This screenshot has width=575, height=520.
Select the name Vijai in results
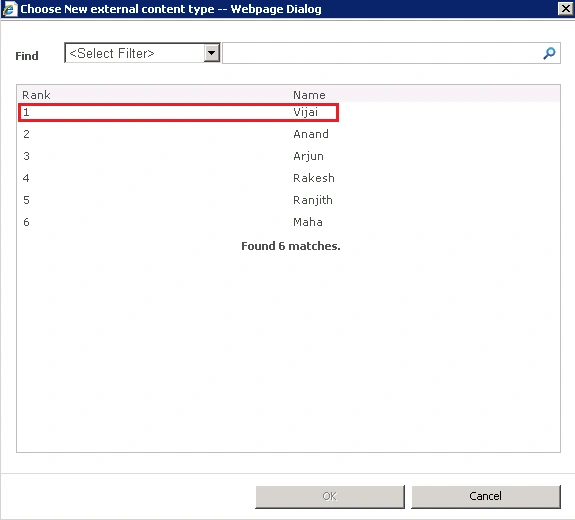tap(305, 112)
